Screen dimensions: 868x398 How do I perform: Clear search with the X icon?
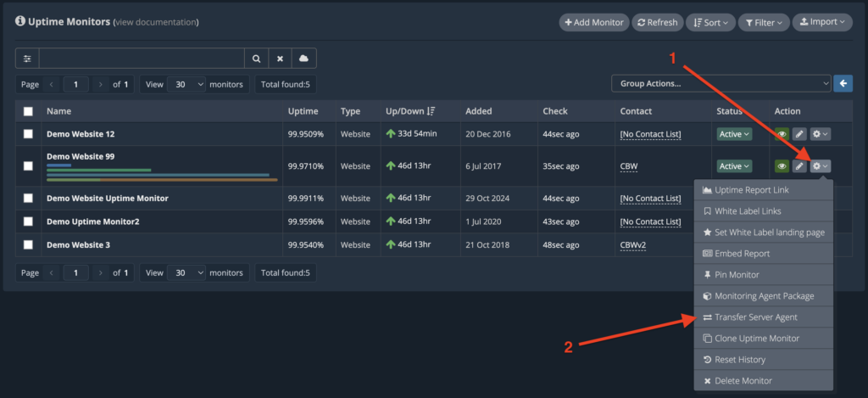point(280,59)
